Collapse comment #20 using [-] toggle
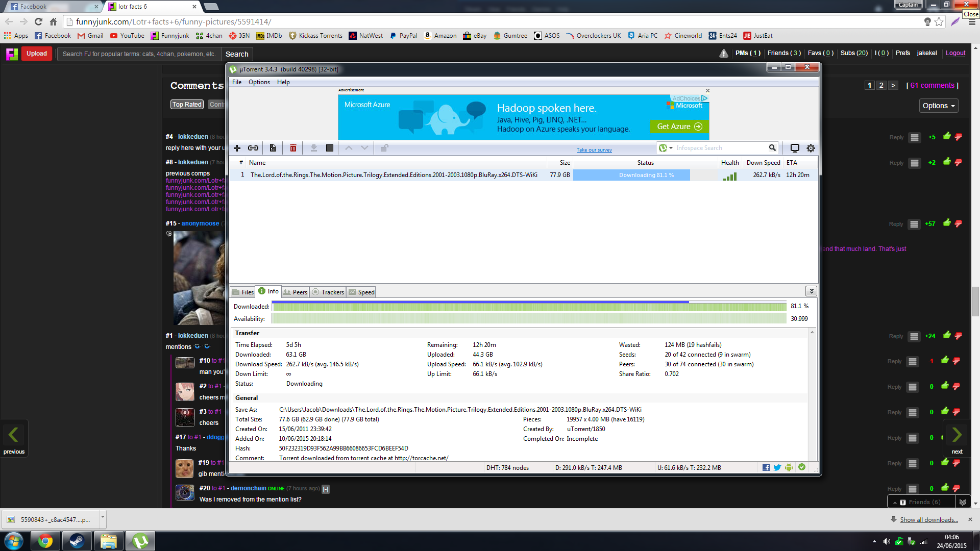This screenshot has width=980, height=551. coord(326,489)
